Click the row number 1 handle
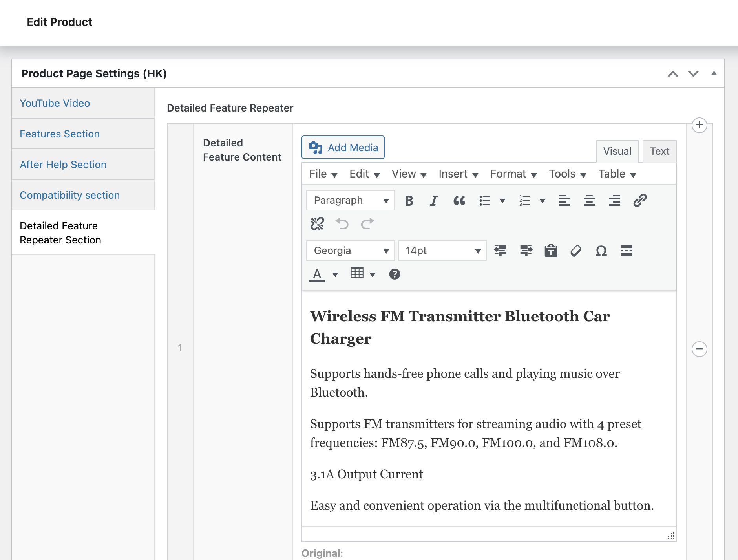Viewport: 738px width, 560px height. click(x=180, y=348)
